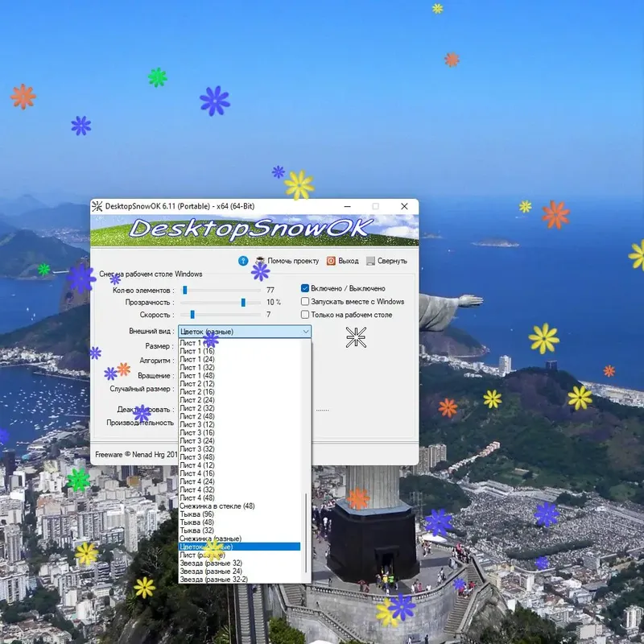This screenshot has height=644, width=644.
Task: Select Лист 1 (48) in the list
Action: pos(239,376)
